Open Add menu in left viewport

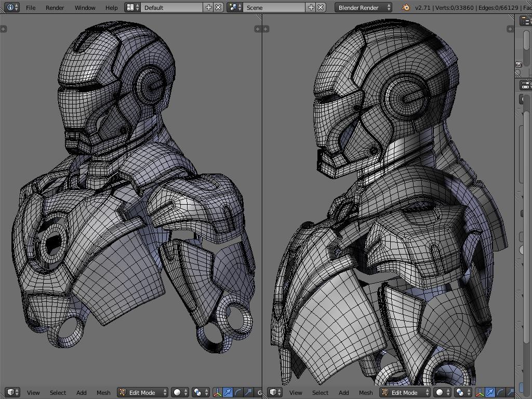[82, 393]
